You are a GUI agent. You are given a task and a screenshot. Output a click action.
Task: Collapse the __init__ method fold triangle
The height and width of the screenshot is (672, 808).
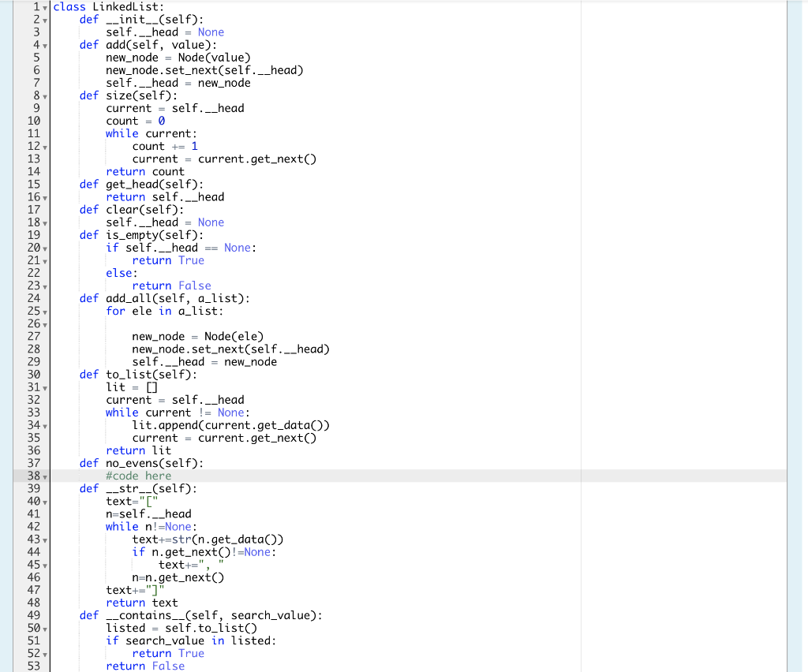tap(45, 20)
